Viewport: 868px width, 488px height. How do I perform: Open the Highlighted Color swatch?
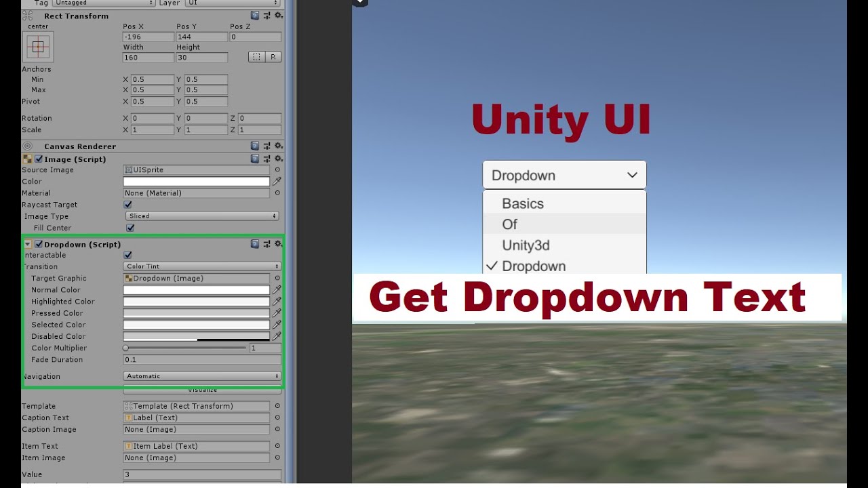click(197, 302)
